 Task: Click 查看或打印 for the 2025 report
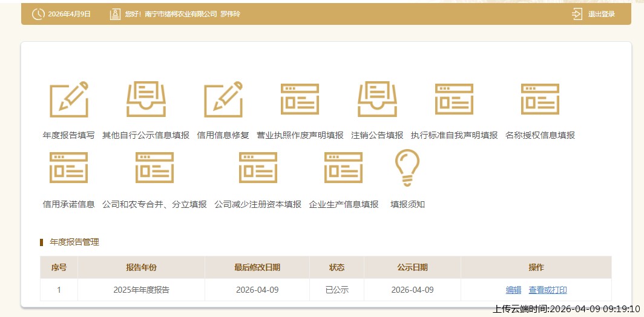click(x=548, y=290)
